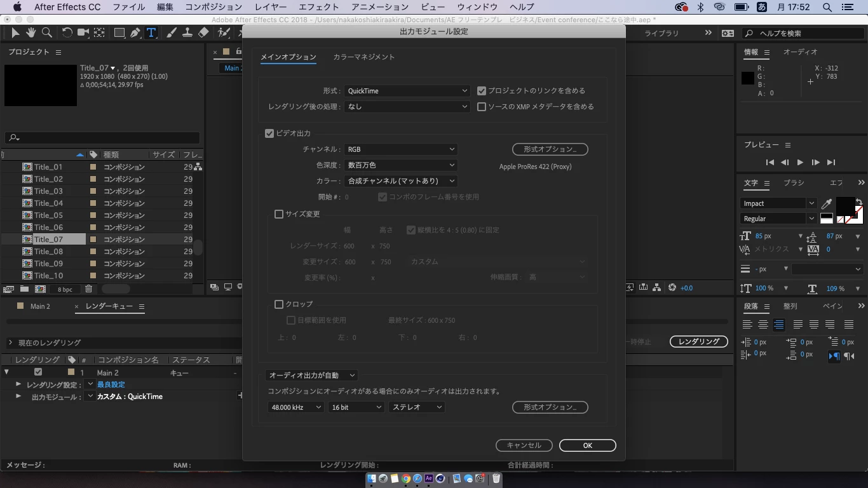
Task: Click the レンダリング button
Action: (699, 341)
